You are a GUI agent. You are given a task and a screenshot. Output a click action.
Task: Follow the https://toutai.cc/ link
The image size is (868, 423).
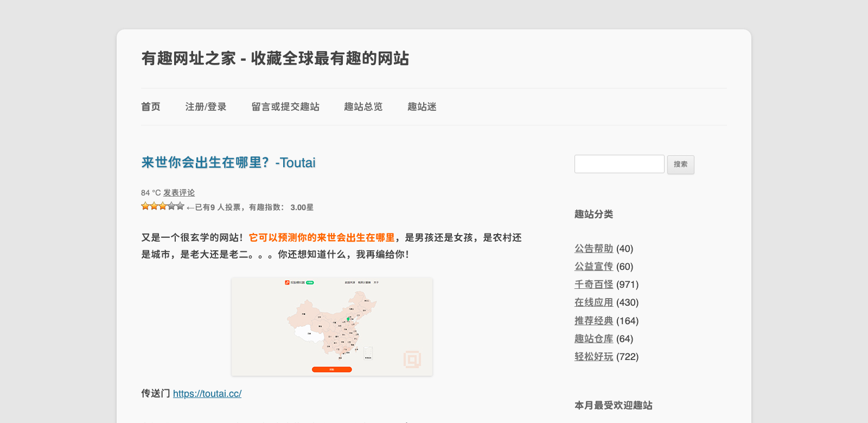point(207,394)
